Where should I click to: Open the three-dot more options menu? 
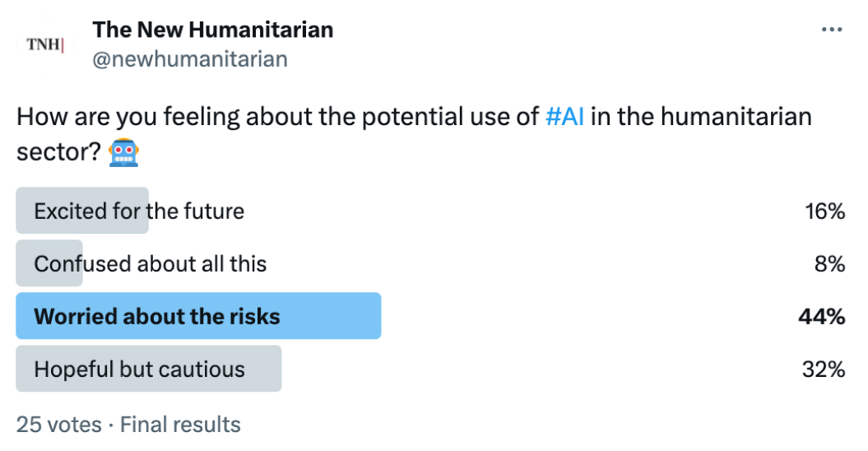pyautogui.click(x=832, y=30)
